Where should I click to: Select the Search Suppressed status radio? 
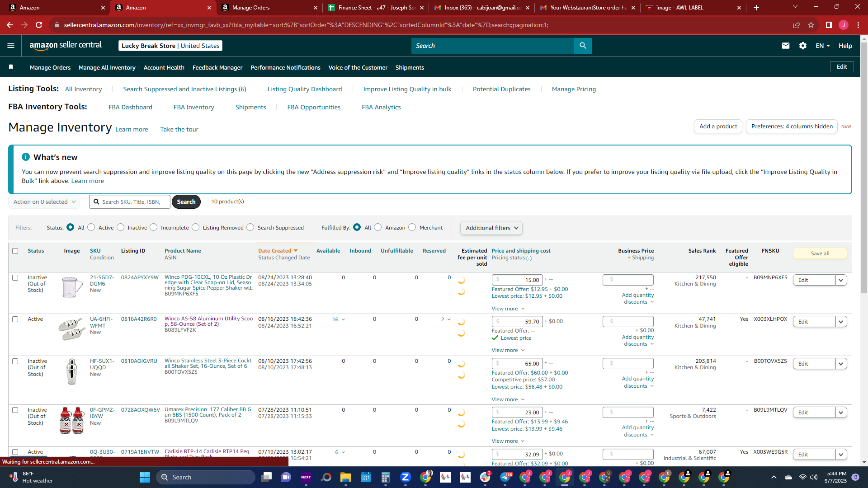pos(250,227)
